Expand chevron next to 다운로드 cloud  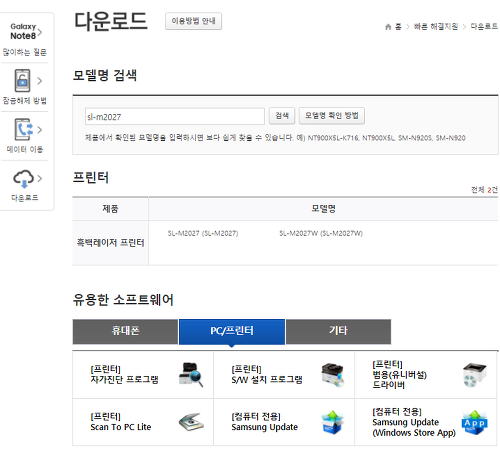pyautogui.click(x=40, y=179)
